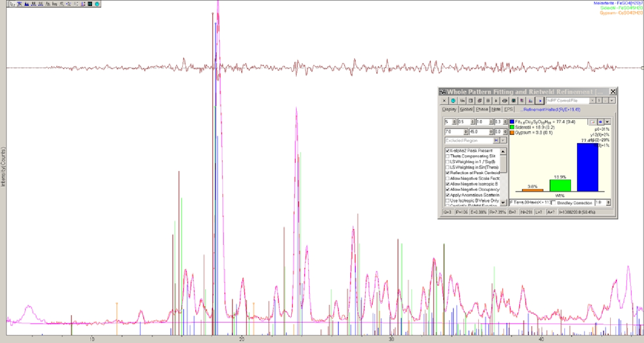Open the Excluded Region dropdown
644x343 pixels.
pyautogui.click(x=503, y=140)
